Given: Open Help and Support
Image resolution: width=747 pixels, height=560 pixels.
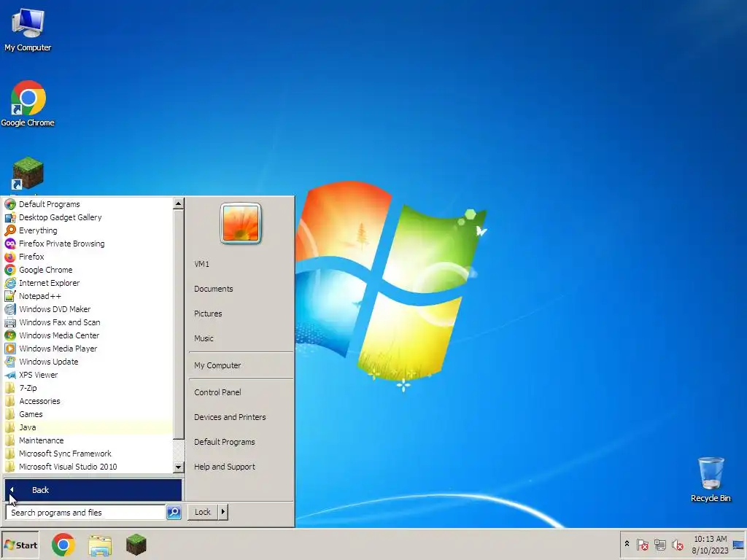Looking at the screenshot, I should pos(241,467).
